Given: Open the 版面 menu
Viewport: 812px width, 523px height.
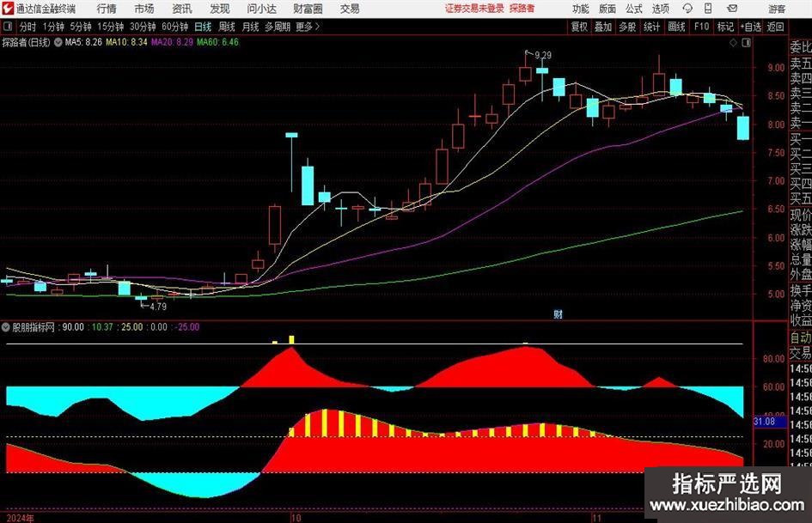Looking at the screenshot, I should tap(607, 9).
